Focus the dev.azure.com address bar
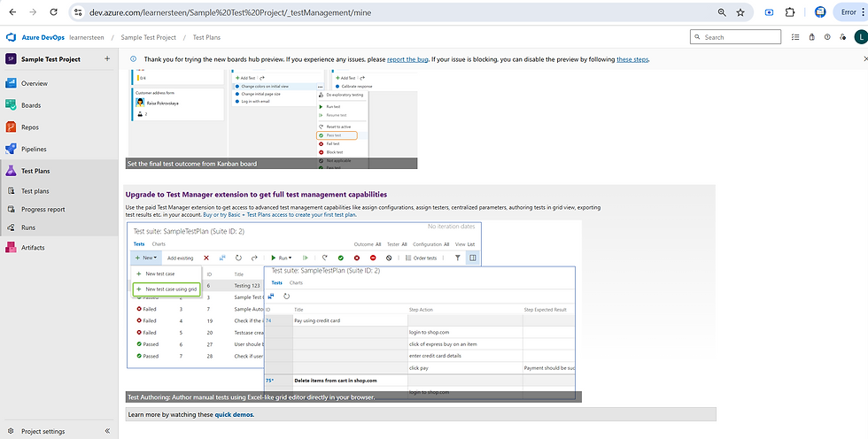Viewport: 868px width, 439px height. pos(399,12)
